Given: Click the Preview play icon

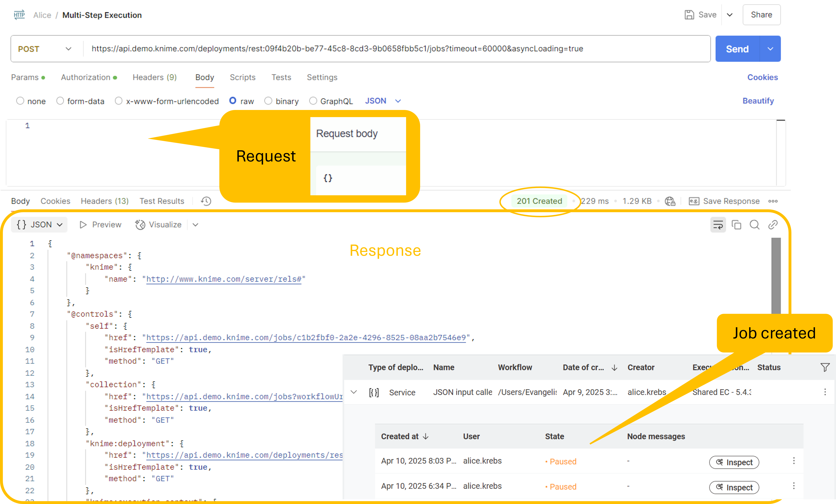Looking at the screenshot, I should (83, 225).
